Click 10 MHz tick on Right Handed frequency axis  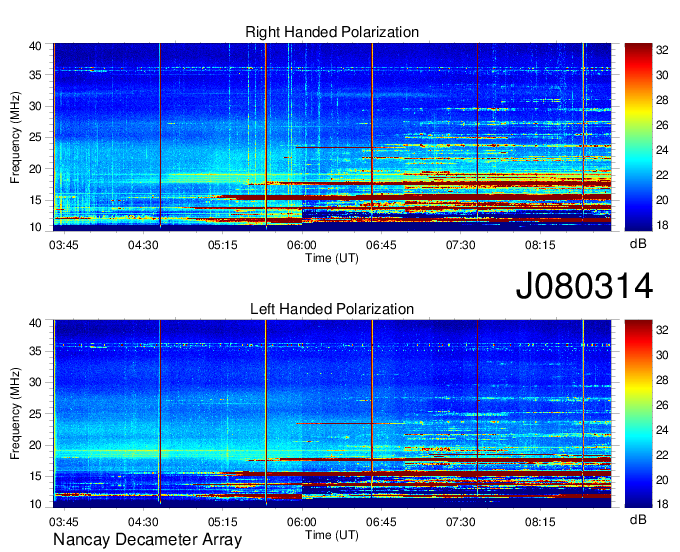35,227
